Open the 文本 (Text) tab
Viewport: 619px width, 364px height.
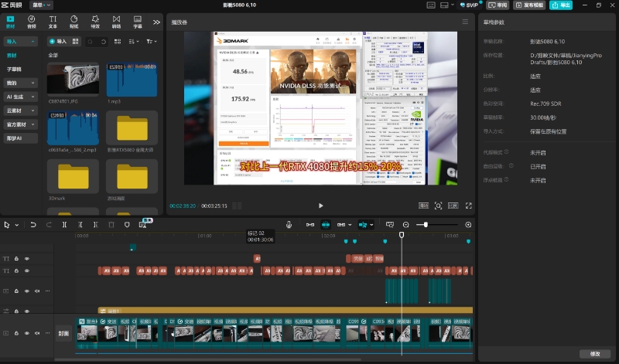53,21
